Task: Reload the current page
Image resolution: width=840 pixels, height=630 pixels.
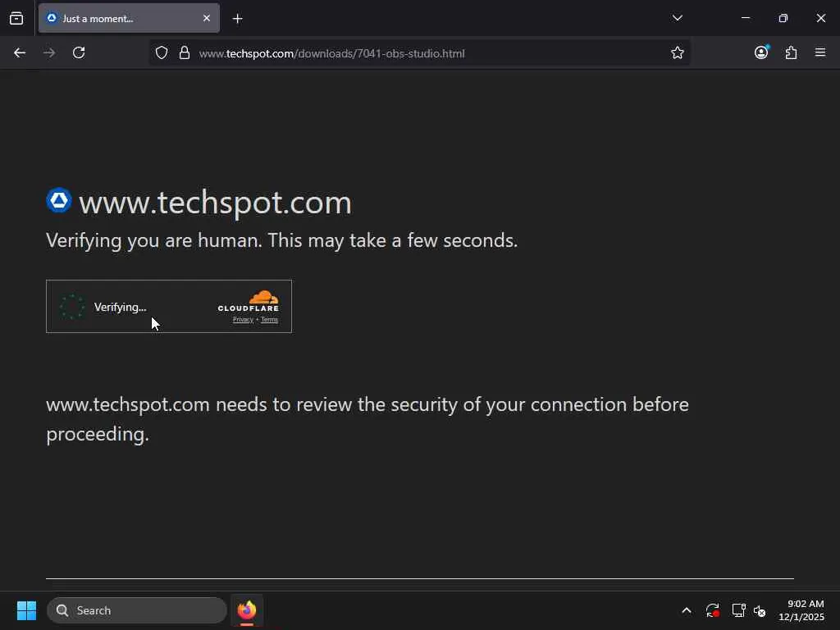Action: tap(79, 52)
